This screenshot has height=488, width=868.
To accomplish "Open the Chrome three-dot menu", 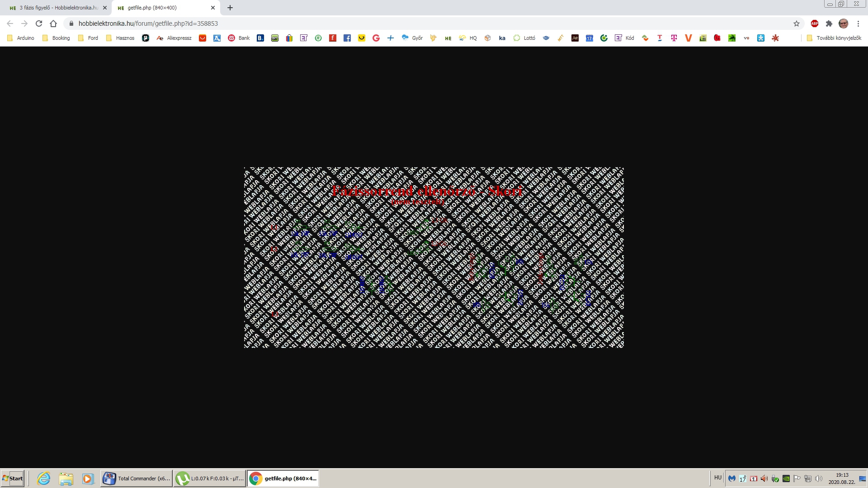I will click(x=858, y=23).
